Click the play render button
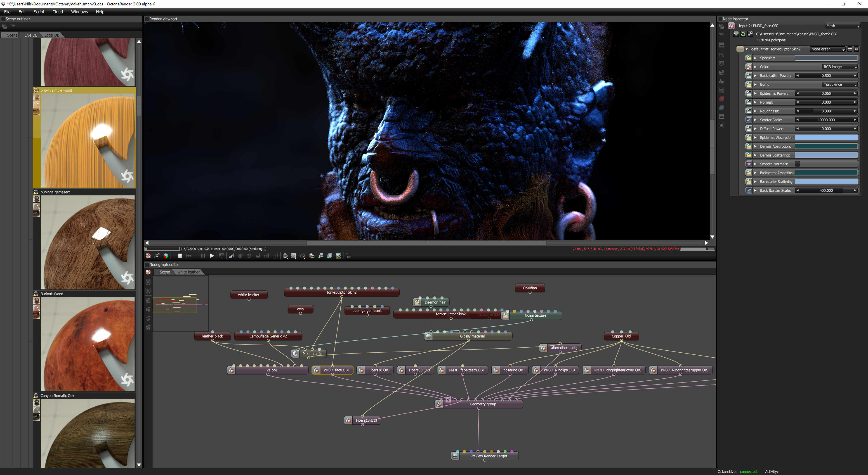Image resolution: width=868 pixels, height=475 pixels. pos(212,256)
